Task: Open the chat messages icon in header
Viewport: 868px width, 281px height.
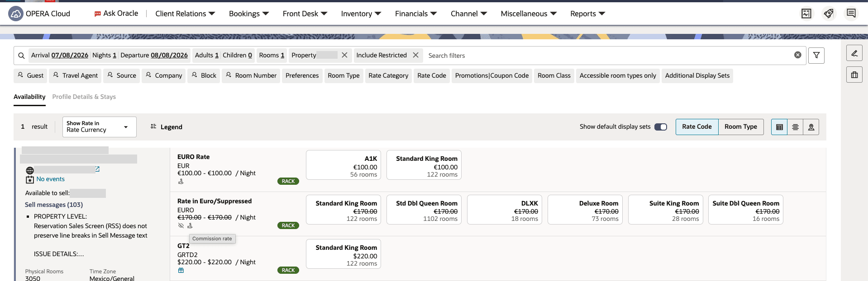Action: point(851,14)
